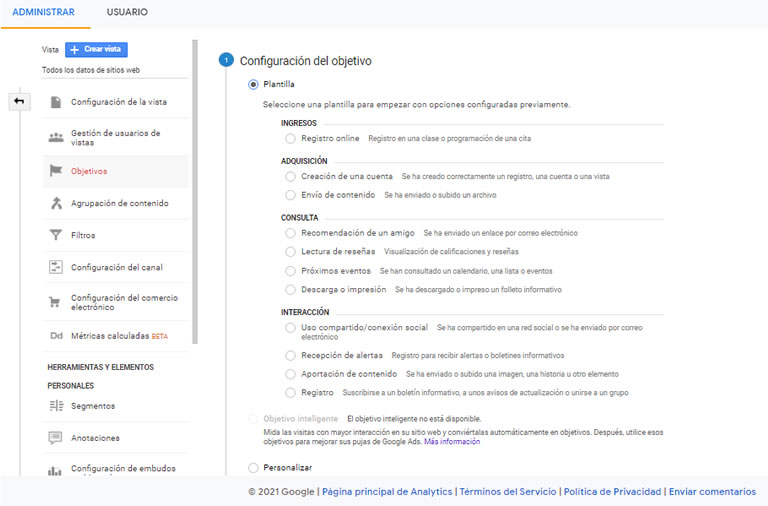Select the Envío de contenido option

290,195
